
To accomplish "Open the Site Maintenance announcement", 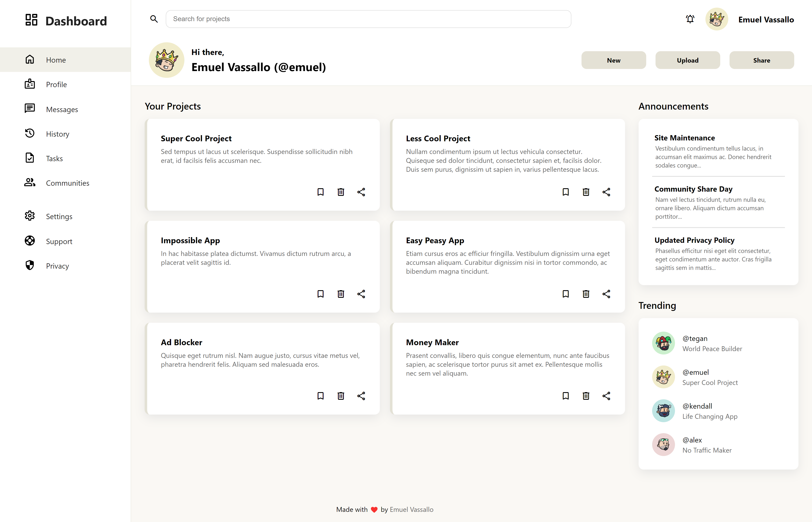I will click(684, 138).
